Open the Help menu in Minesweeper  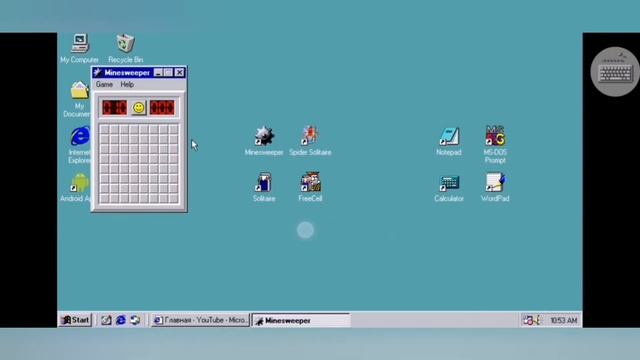[127, 84]
